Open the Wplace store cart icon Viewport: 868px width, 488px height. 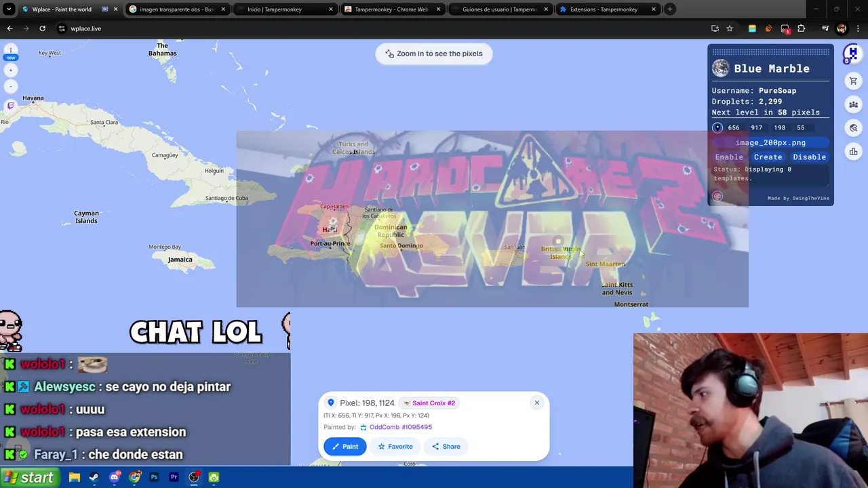click(853, 81)
